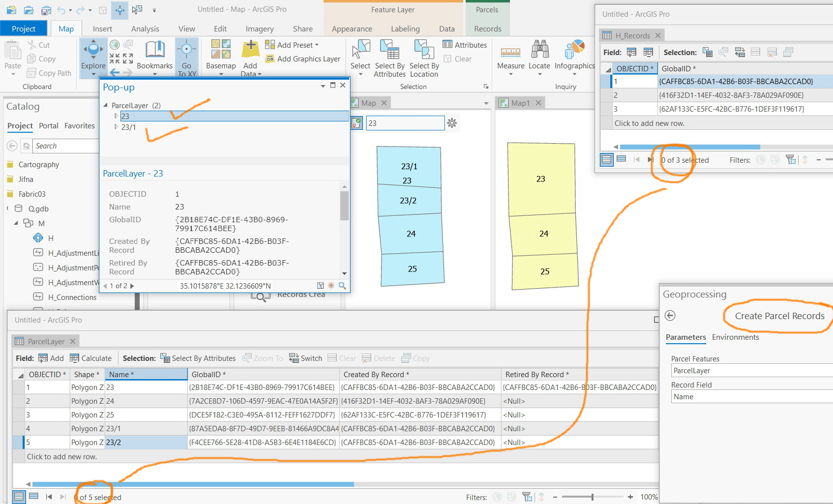Launch the Go To XY tool
Viewport: 833px width, 504px height.
tap(186, 57)
